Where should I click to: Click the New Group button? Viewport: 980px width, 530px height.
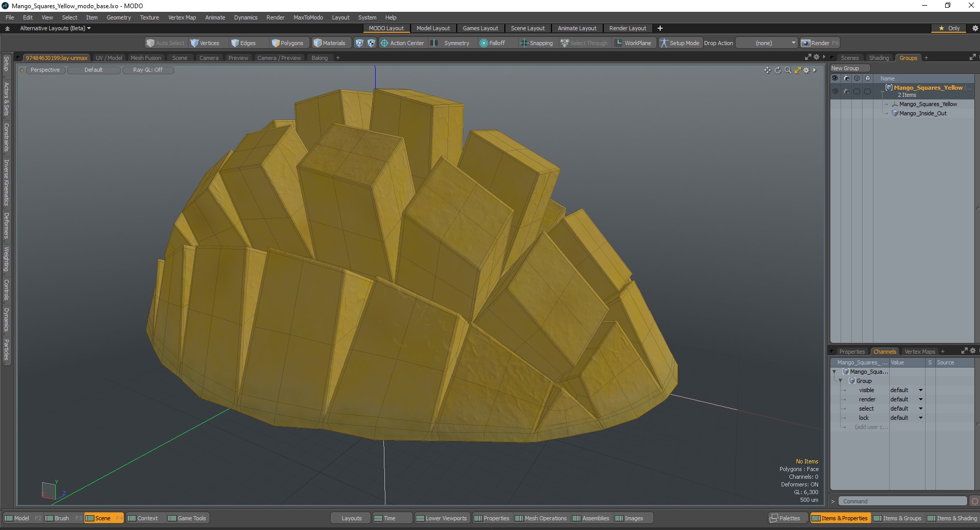[849, 68]
